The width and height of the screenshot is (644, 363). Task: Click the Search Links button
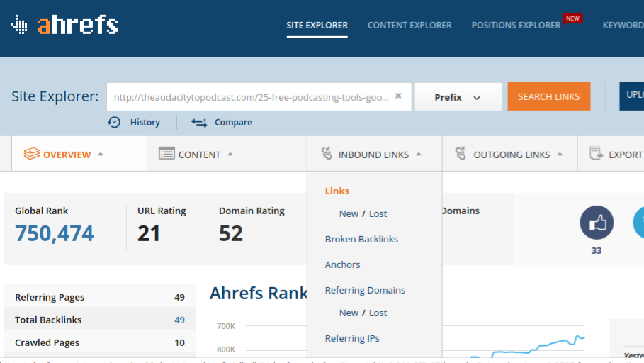(x=549, y=96)
